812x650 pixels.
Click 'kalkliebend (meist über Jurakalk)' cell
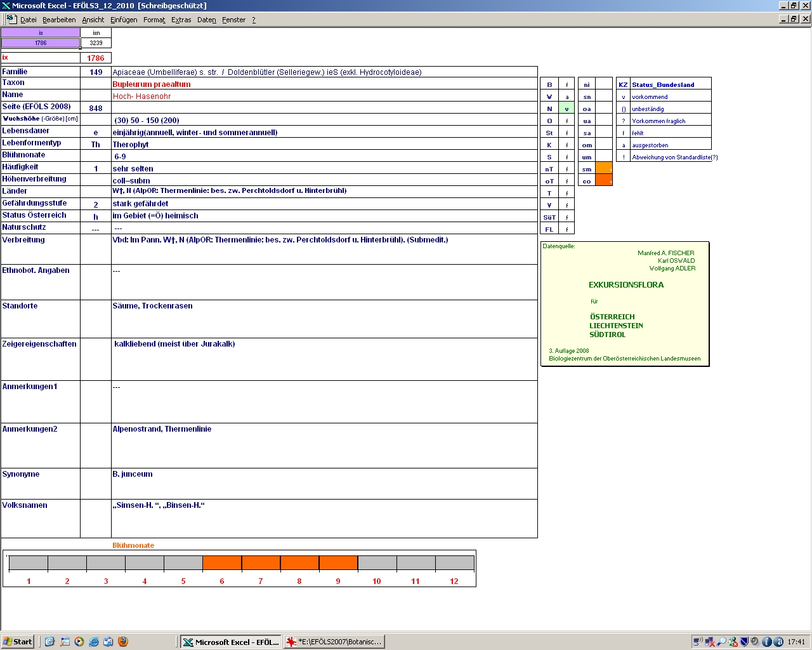pyautogui.click(x=324, y=359)
